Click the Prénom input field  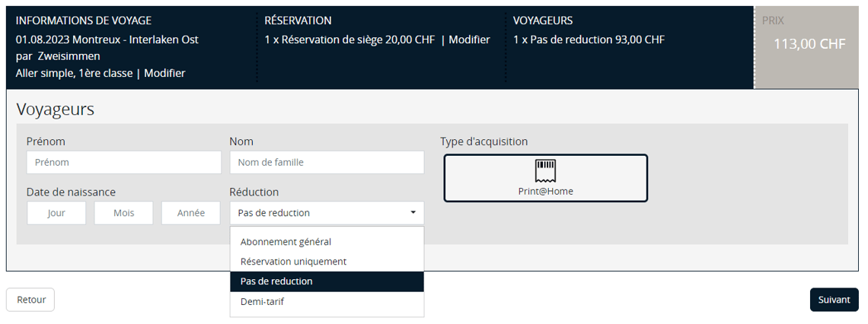[123, 162]
